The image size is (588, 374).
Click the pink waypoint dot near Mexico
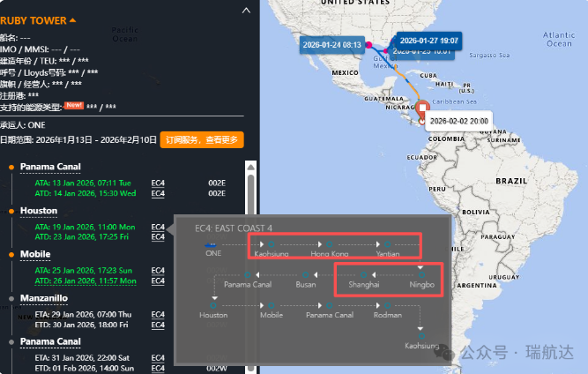point(369,45)
